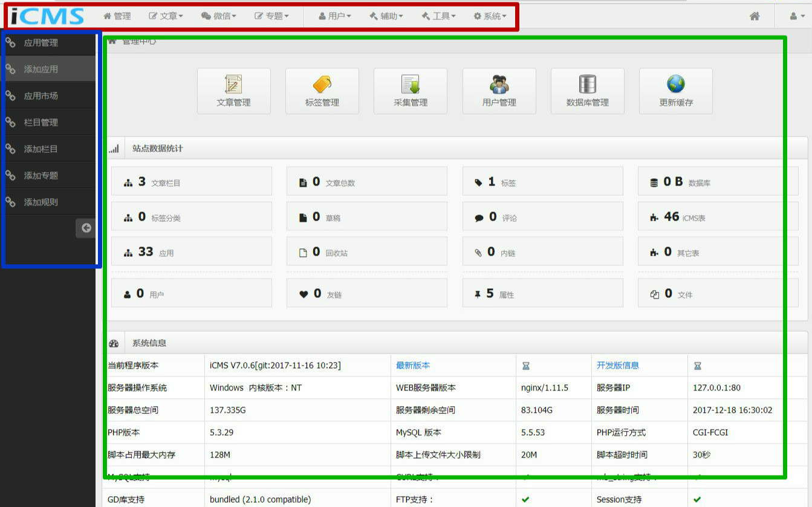Viewport: 812px width, 507px height.
Task: Open the user account dropdown at top-right
Action: click(797, 16)
